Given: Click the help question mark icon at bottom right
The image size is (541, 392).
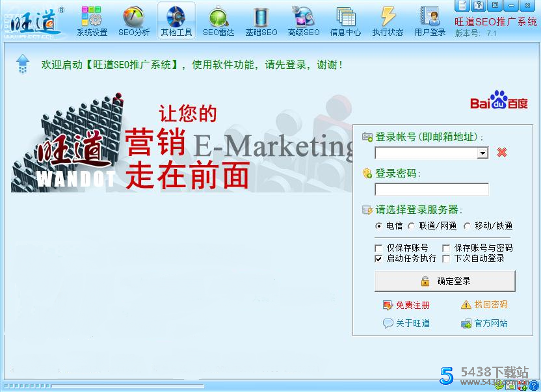Looking at the screenshot, I should pyautogui.click(x=534, y=385).
